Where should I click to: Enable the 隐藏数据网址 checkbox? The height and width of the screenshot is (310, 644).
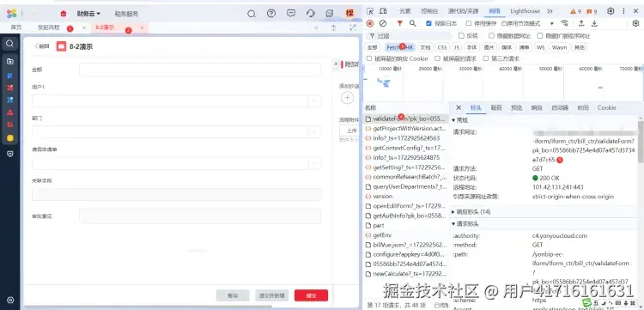pos(491,36)
